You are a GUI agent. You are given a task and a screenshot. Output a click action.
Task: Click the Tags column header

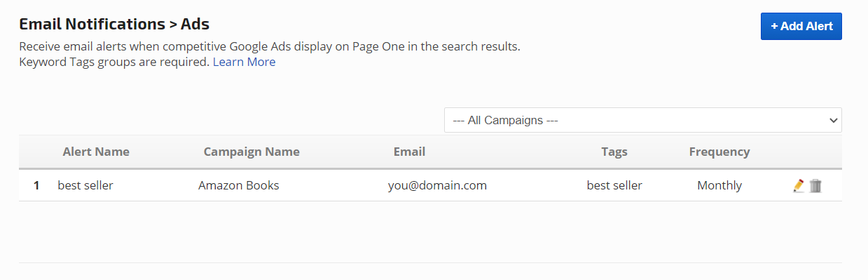pyautogui.click(x=614, y=152)
